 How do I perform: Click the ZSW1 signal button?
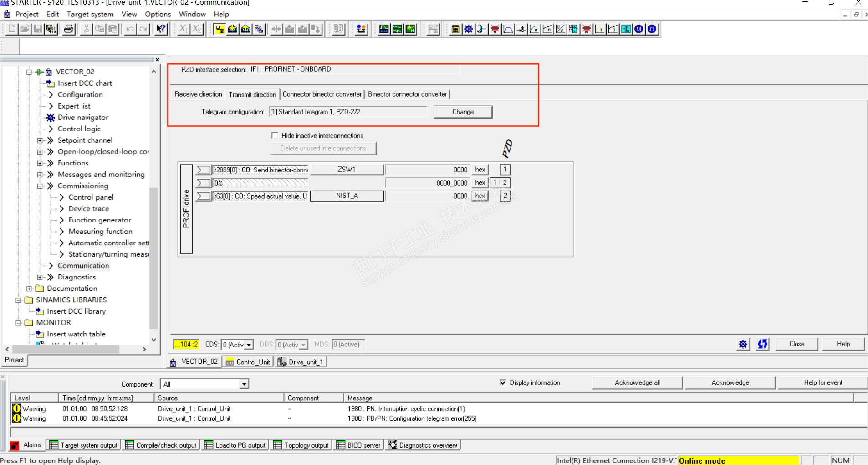click(x=347, y=170)
